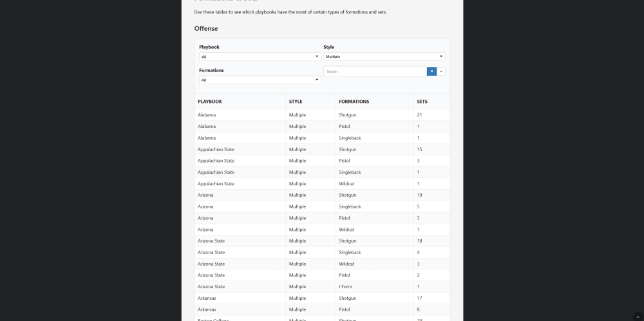Click the 19 sets count for Arizona Shotgun

coord(420,195)
